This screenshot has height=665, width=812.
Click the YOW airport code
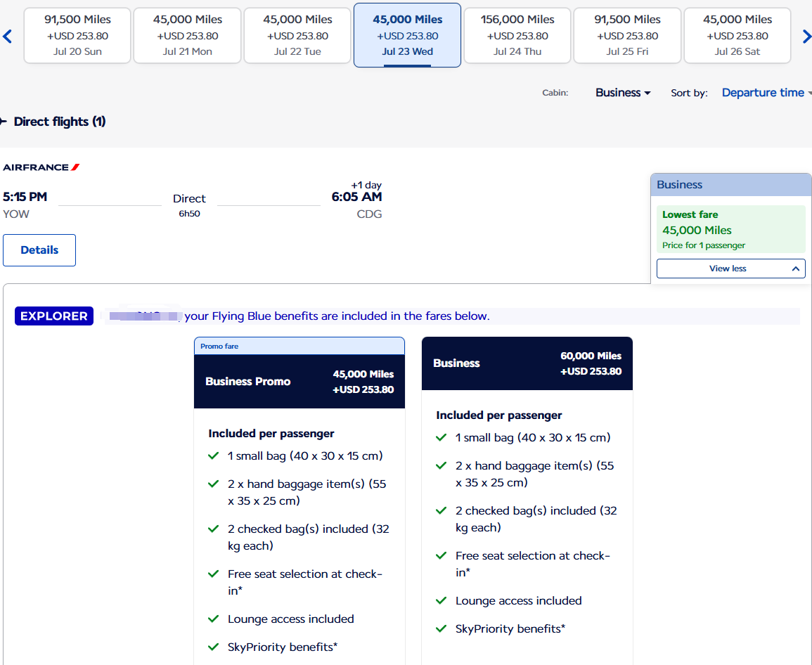point(16,214)
